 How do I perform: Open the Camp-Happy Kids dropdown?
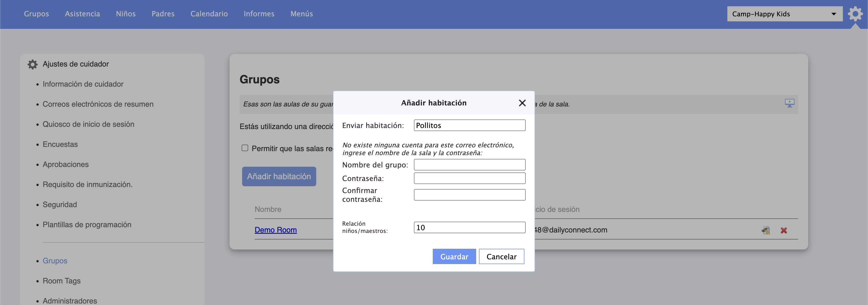[x=784, y=14]
